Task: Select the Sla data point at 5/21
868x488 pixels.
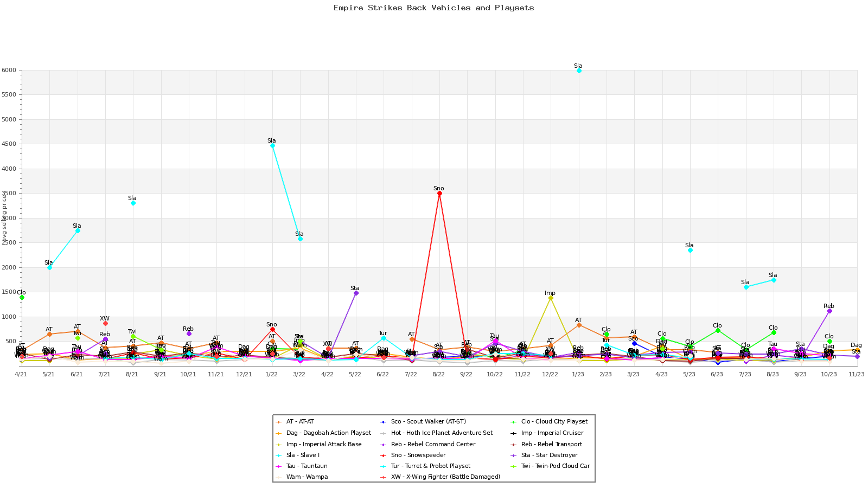Action: (x=49, y=267)
